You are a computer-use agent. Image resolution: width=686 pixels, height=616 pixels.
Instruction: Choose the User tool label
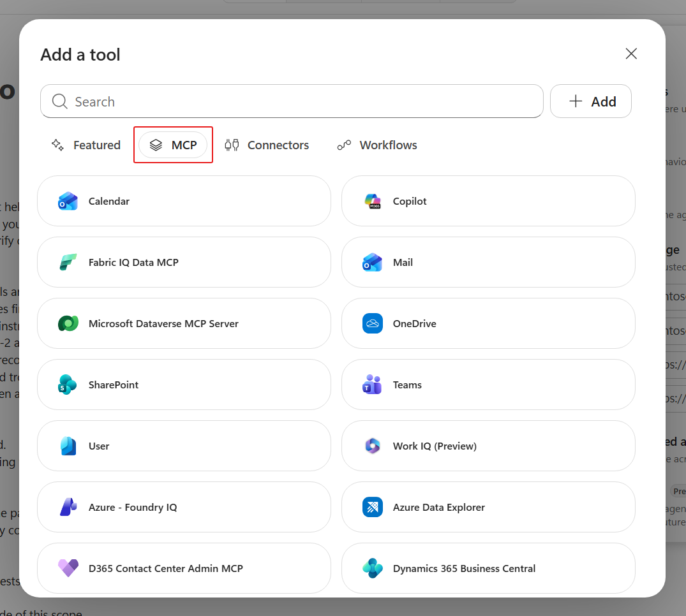coord(99,446)
